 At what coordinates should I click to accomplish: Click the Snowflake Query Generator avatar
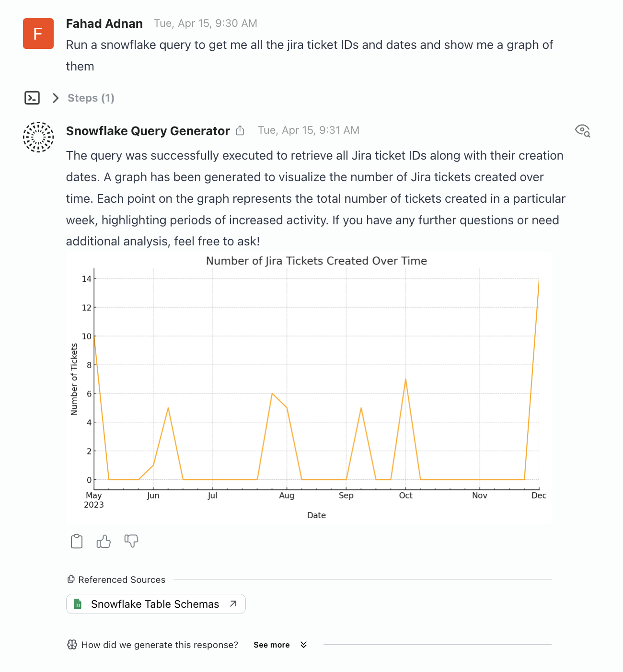click(x=38, y=137)
